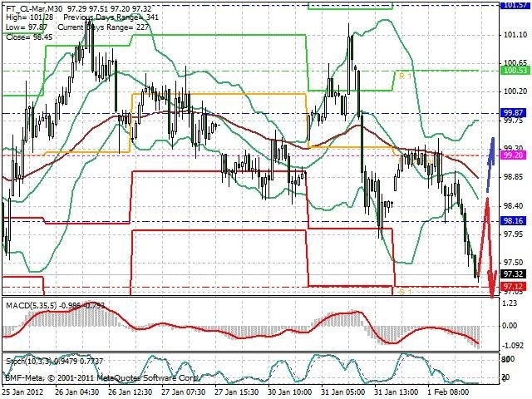Click the FT_CL-Mar,M30 chart title

coord(34,8)
